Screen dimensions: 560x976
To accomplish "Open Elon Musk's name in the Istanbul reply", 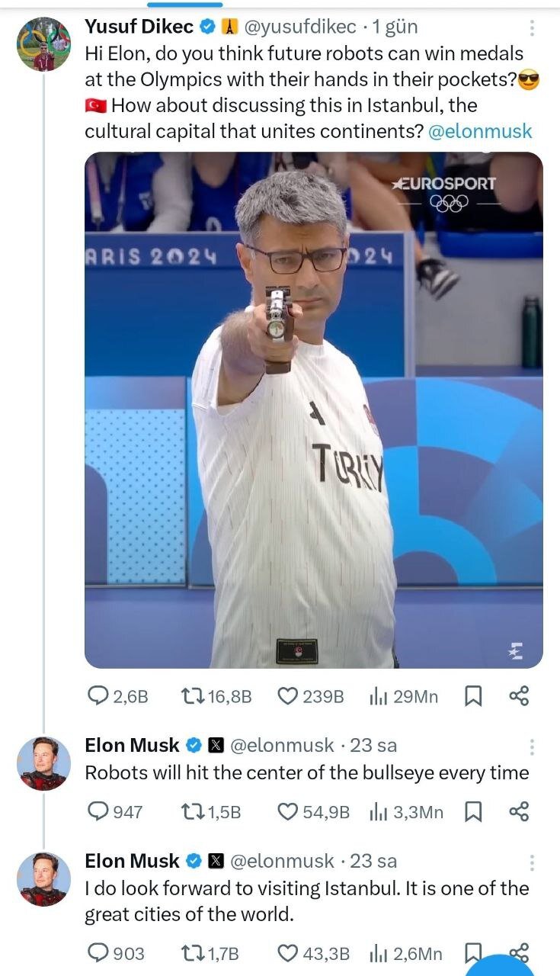I will coord(132,861).
